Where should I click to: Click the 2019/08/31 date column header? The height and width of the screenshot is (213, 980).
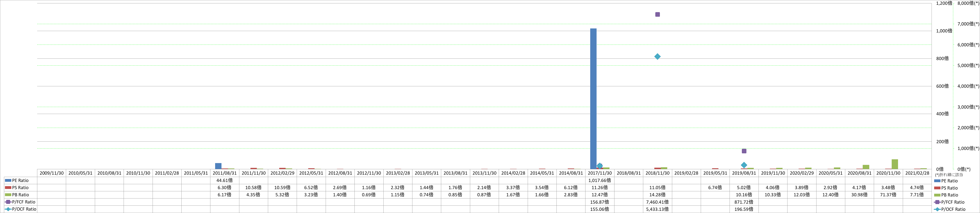pos(744,173)
